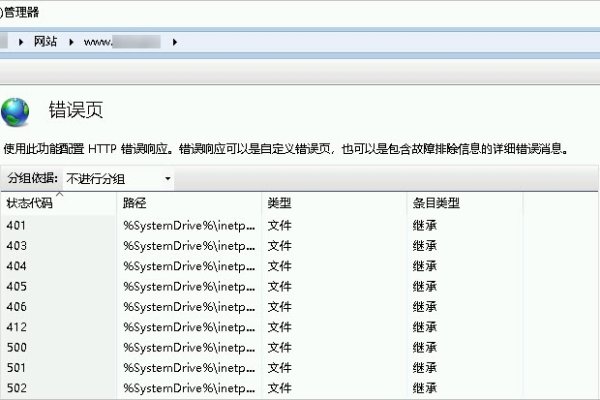Select the 412 status code row

pos(261,327)
